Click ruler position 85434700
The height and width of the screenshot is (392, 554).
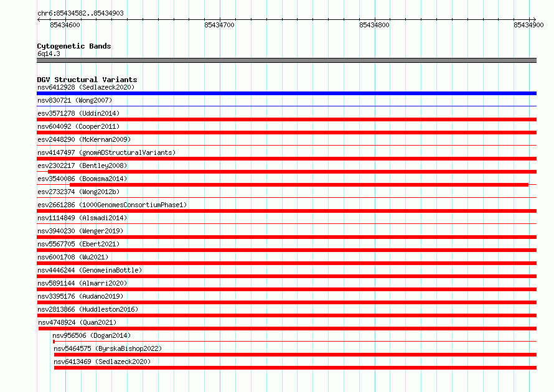pyautogui.click(x=219, y=25)
